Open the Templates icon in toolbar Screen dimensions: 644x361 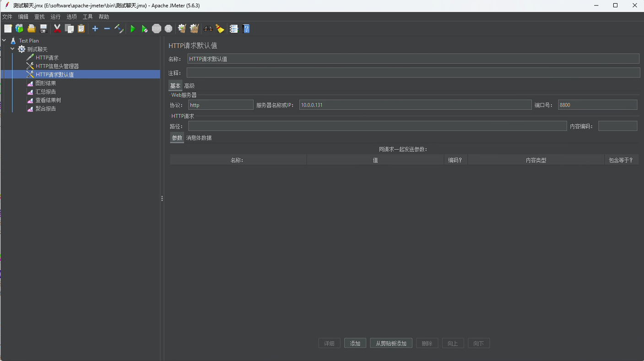(19, 29)
